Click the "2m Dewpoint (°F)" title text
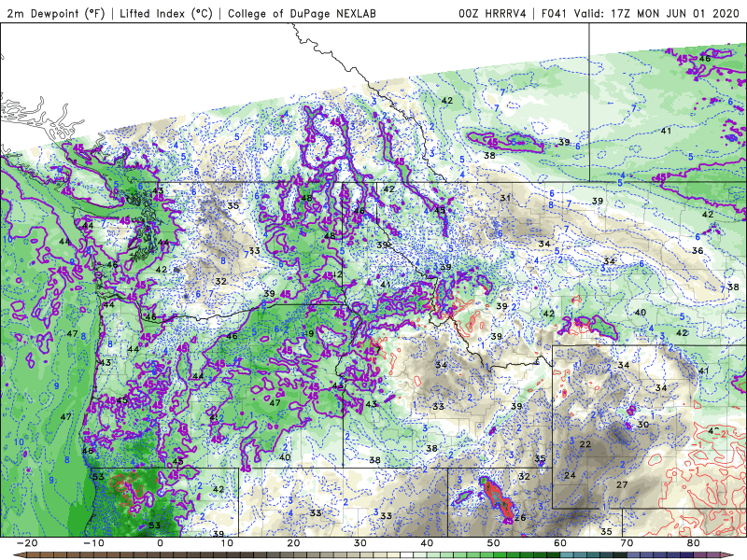Viewport: 747px width, 560px height. (x=56, y=13)
